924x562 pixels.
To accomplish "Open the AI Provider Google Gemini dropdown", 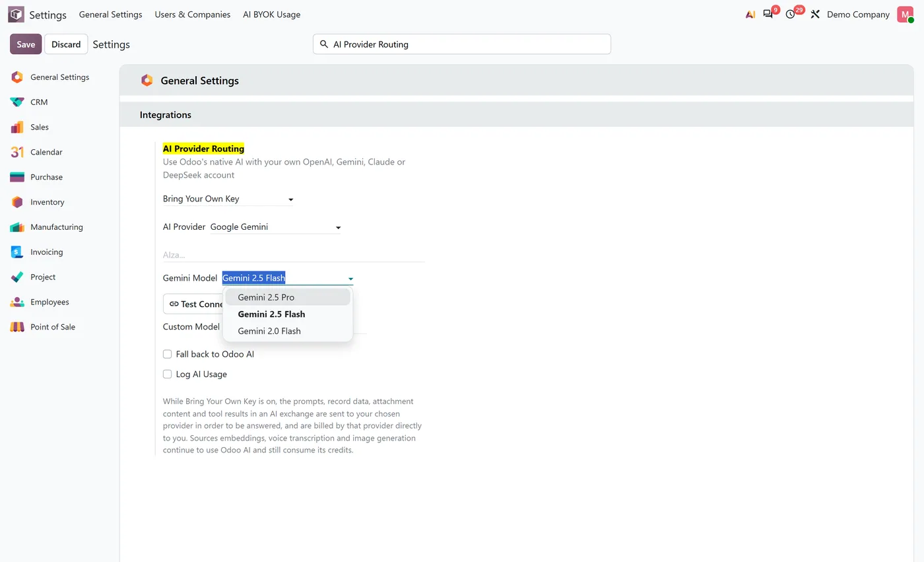I will [x=276, y=227].
